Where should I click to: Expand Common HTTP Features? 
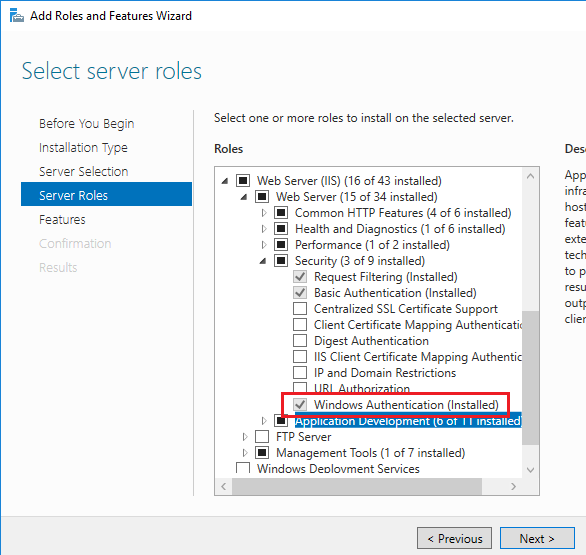pyautogui.click(x=264, y=213)
